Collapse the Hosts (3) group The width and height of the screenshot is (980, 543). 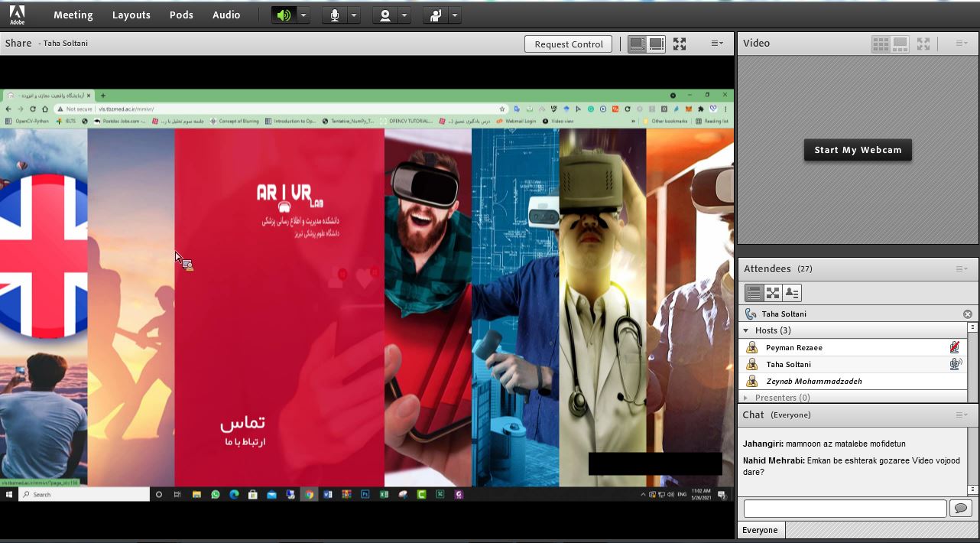(746, 330)
